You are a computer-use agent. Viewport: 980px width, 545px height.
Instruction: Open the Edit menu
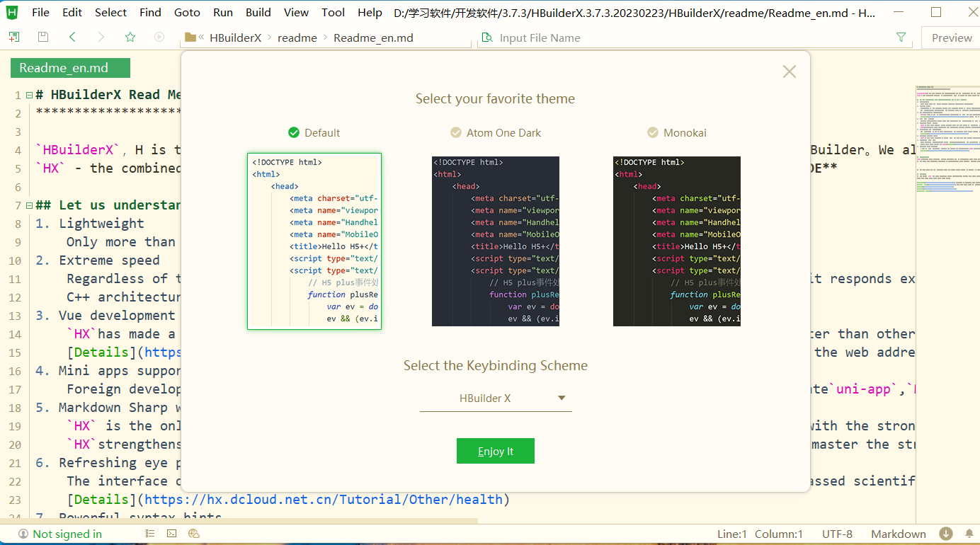coord(72,12)
